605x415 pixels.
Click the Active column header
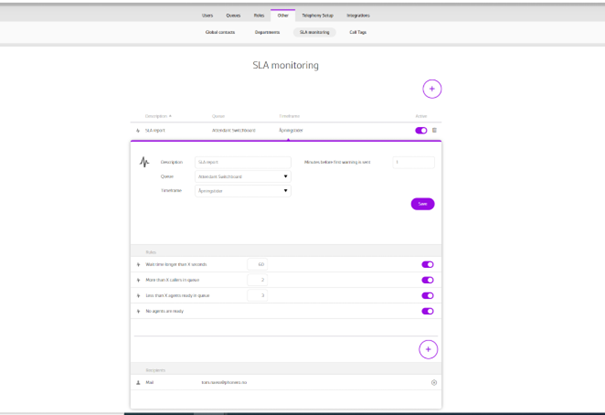point(421,116)
